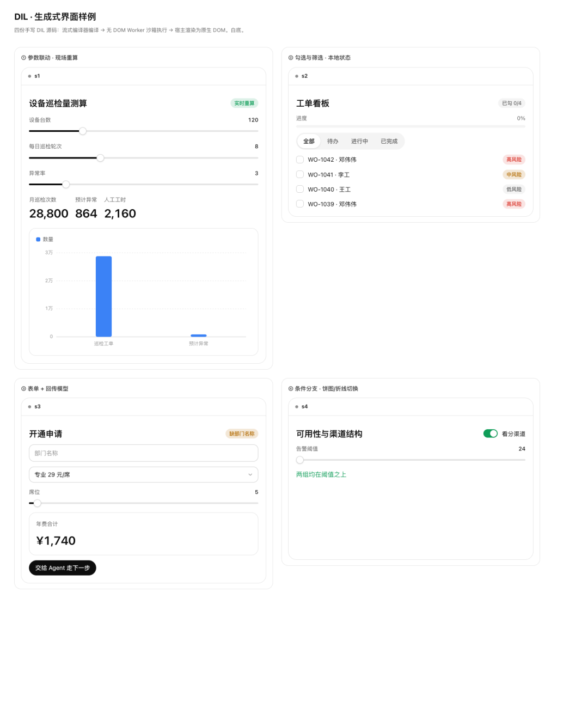The height and width of the screenshot is (714, 588).
Task: Click the blue 数量 legend marker
Action: (x=38, y=239)
